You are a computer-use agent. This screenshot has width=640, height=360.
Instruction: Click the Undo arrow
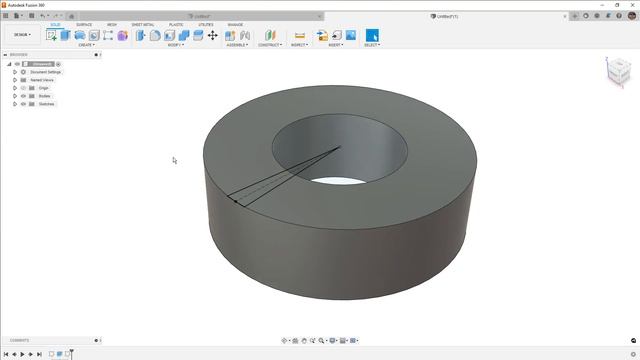[x=42, y=16]
